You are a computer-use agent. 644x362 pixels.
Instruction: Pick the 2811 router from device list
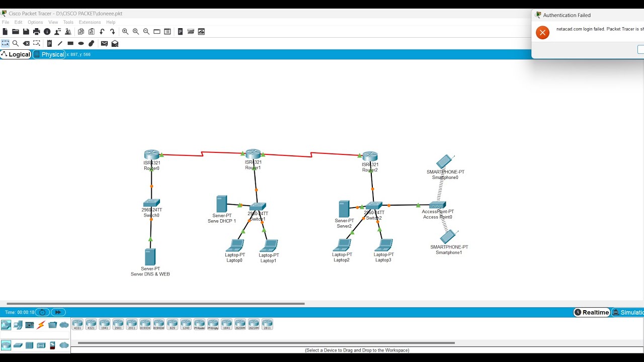[x=267, y=324]
